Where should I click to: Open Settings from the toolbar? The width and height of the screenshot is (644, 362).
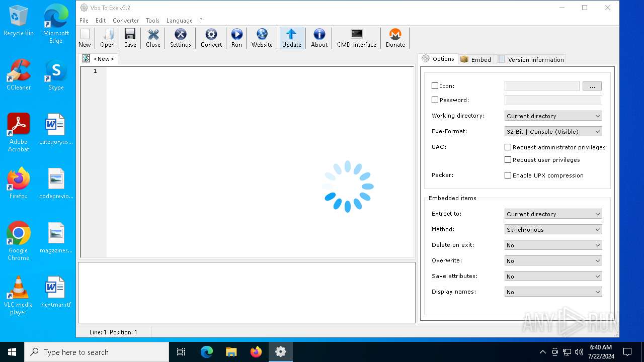click(x=180, y=38)
